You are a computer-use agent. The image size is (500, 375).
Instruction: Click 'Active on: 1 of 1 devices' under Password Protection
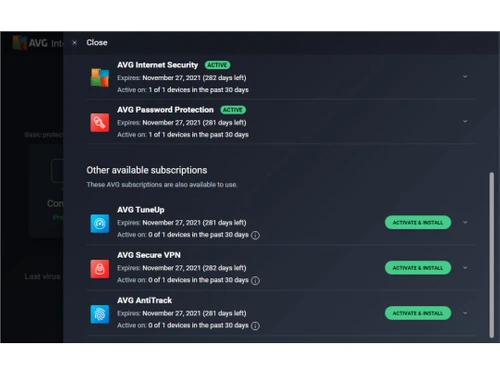pyautogui.click(x=183, y=135)
